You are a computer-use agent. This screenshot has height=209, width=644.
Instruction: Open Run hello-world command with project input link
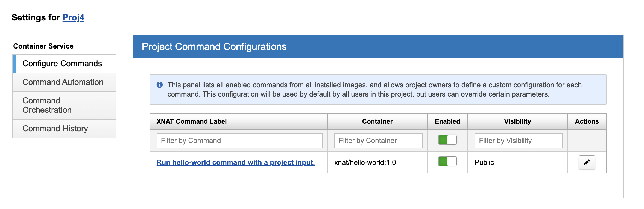pyautogui.click(x=236, y=162)
